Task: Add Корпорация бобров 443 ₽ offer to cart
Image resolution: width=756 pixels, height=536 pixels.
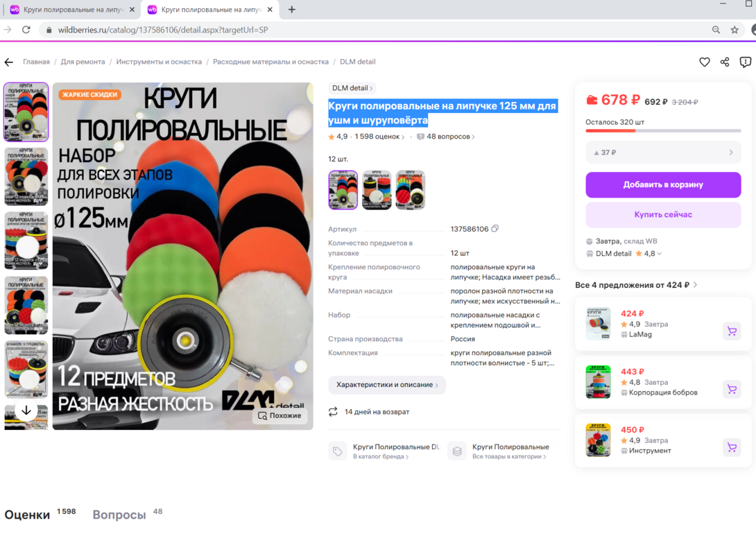Action: point(732,389)
